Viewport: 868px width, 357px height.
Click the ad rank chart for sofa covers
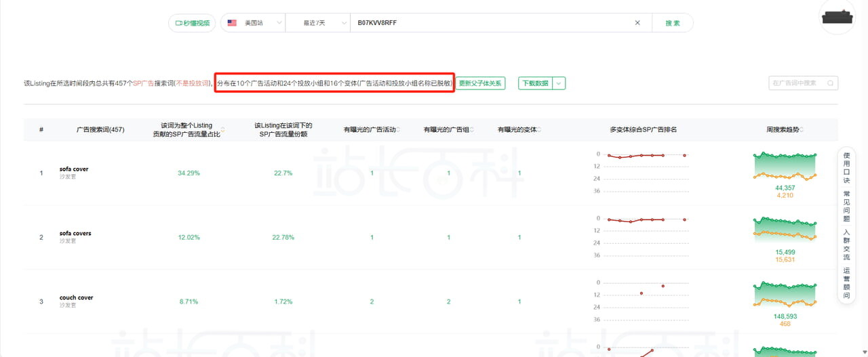coord(643,237)
